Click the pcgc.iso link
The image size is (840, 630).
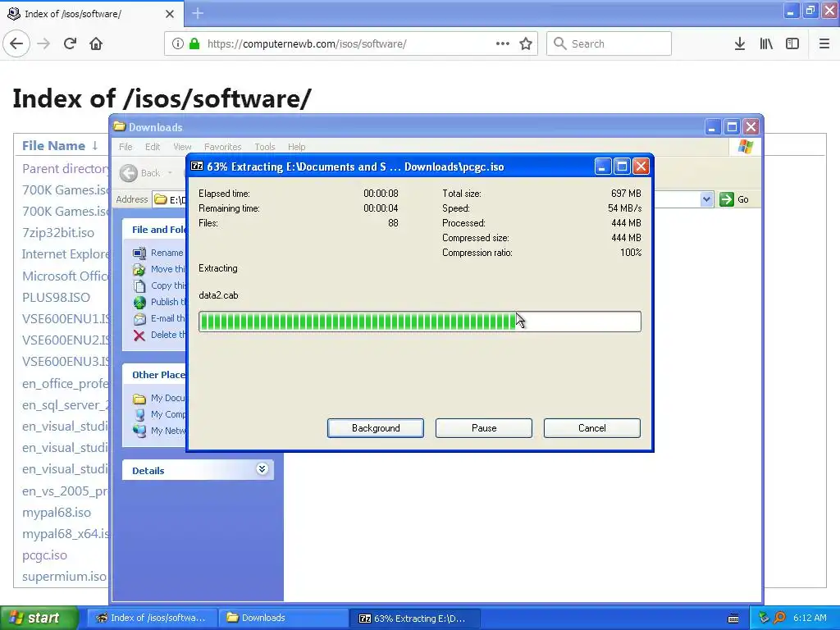[x=44, y=555]
